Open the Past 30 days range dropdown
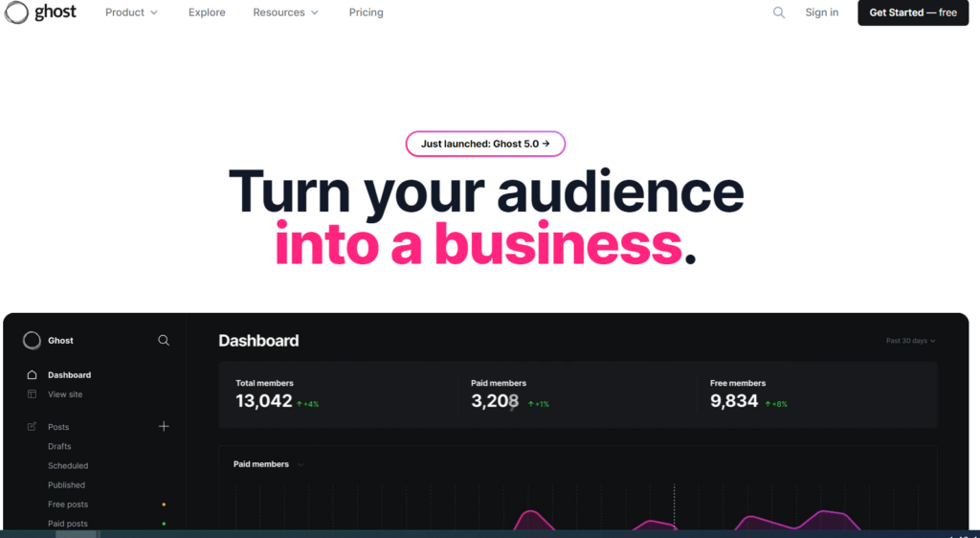 [x=910, y=341]
